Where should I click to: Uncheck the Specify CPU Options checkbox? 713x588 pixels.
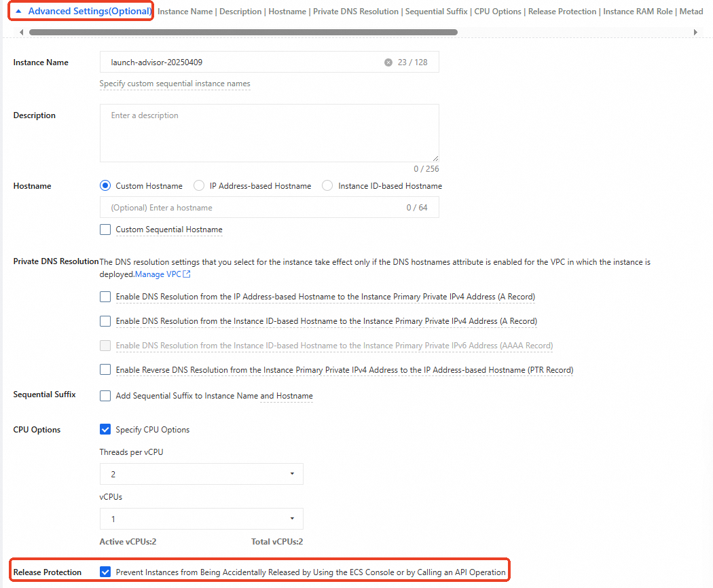coord(105,429)
